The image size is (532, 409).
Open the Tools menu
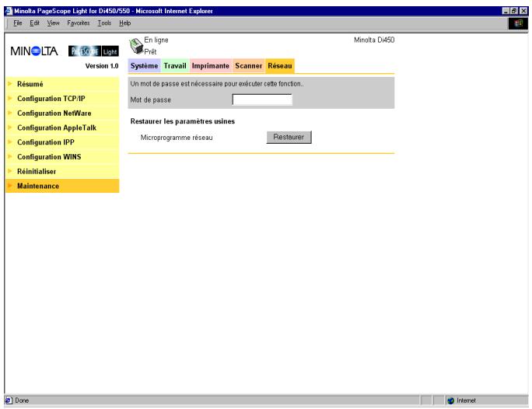(x=104, y=23)
